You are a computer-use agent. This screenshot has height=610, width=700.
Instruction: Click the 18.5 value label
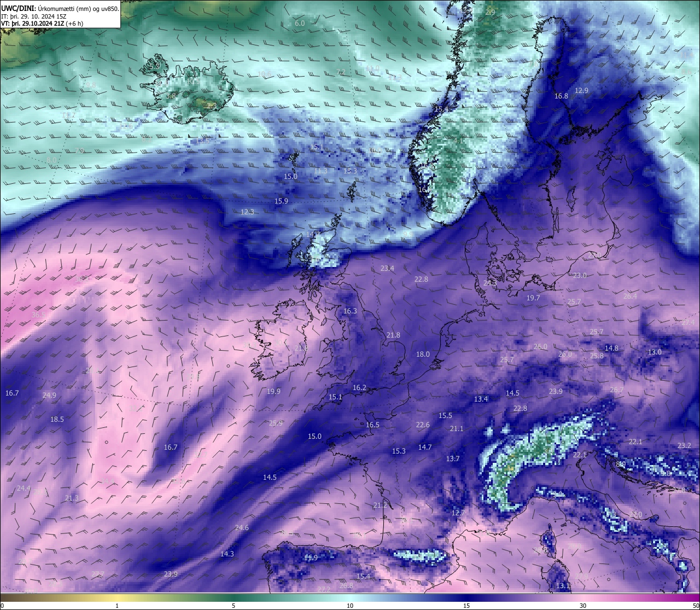pos(57,419)
